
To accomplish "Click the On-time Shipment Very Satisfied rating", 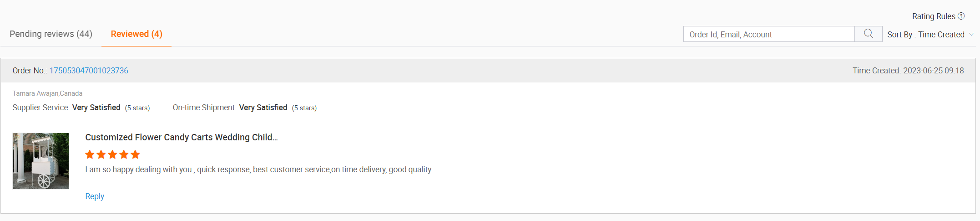I will point(263,108).
